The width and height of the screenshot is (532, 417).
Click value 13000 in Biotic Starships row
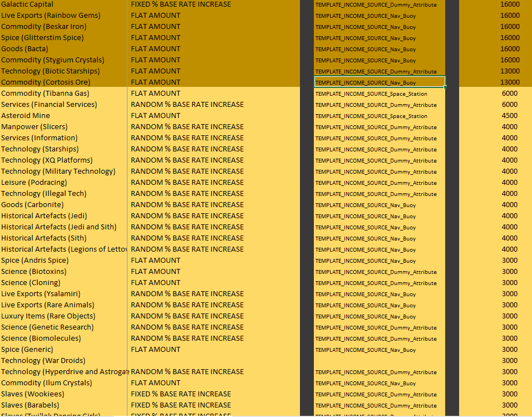pyautogui.click(x=510, y=71)
